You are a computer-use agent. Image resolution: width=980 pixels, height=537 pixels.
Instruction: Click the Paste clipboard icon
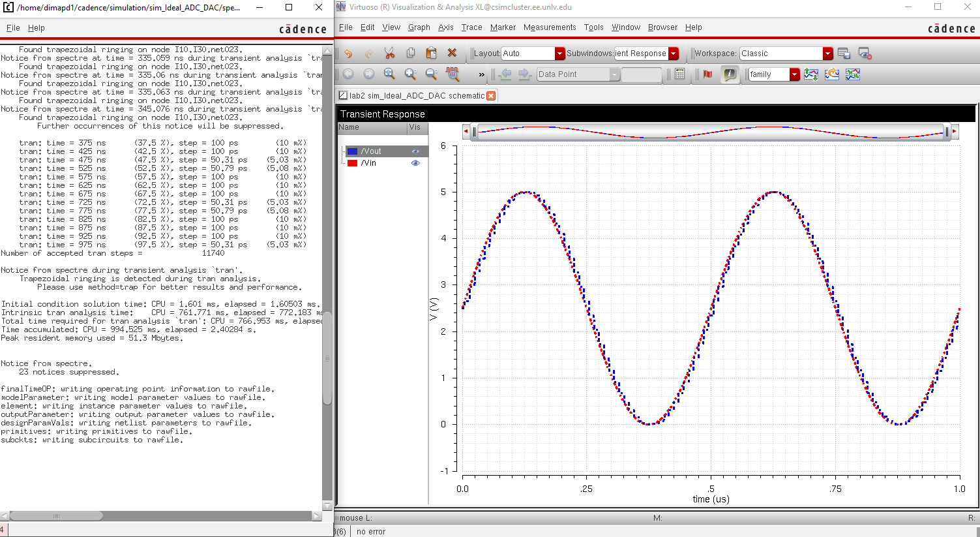(431, 54)
